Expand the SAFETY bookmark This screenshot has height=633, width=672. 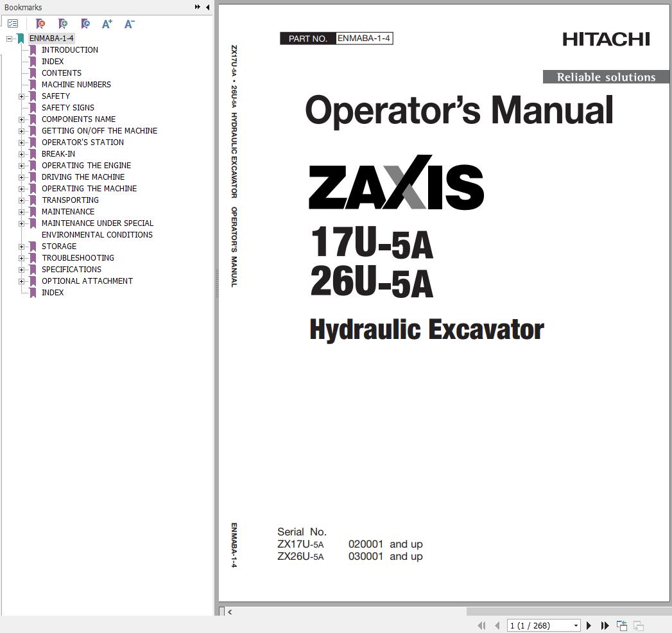[21, 96]
